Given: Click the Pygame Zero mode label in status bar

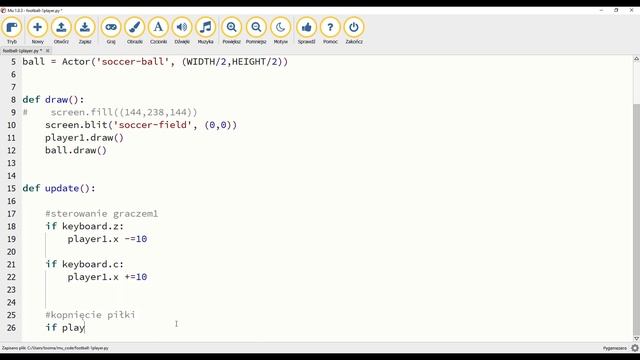Looking at the screenshot, I should (x=615, y=348).
